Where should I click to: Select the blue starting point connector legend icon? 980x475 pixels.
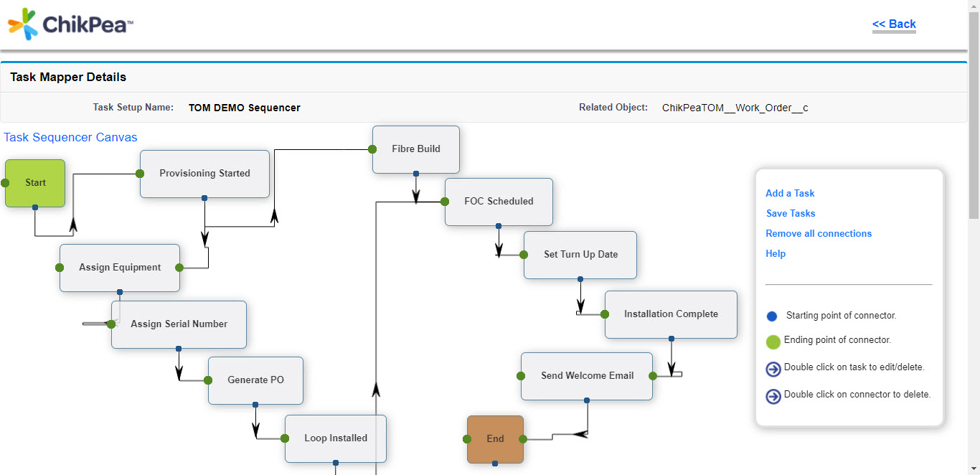[x=771, y=315]
